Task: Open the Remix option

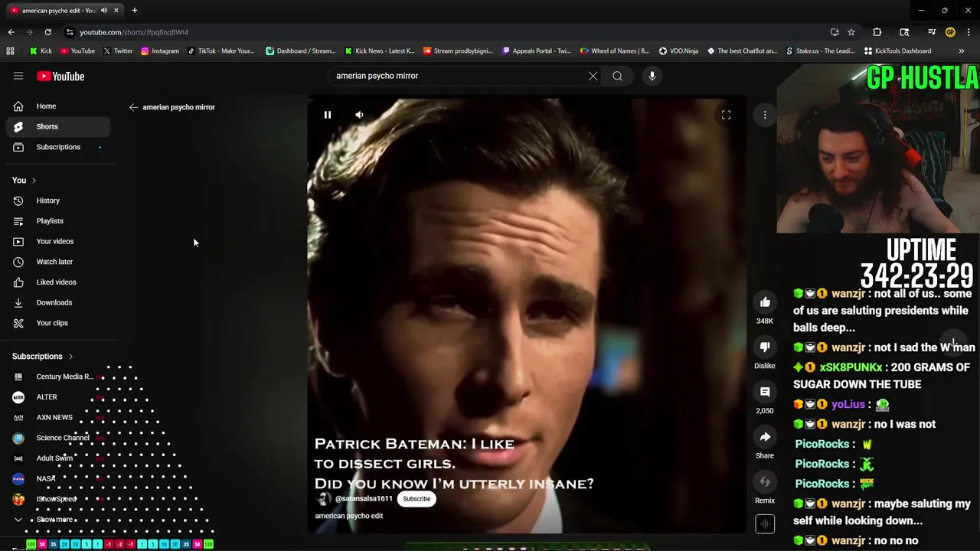Action: click(765, 481)
